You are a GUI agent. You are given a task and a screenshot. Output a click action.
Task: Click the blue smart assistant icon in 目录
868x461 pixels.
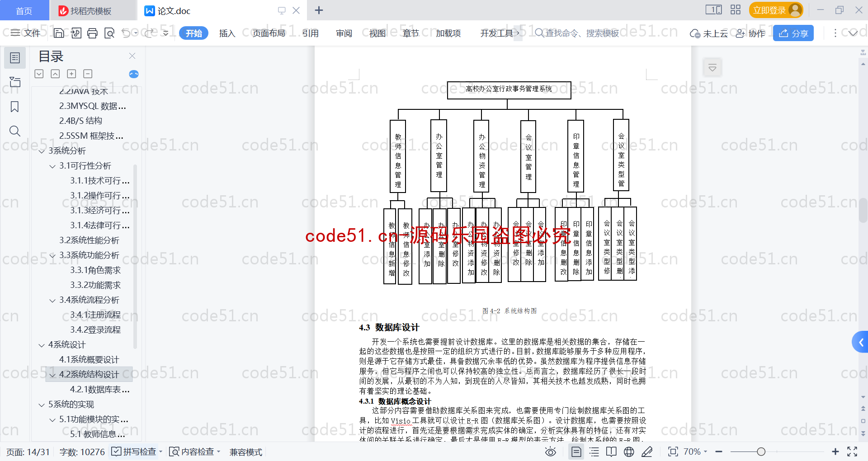coord(134,74)
